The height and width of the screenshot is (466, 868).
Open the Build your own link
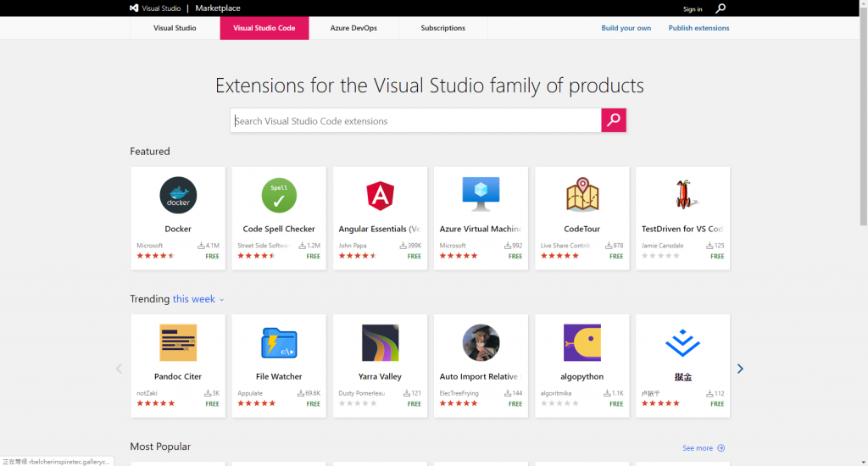pyautogui.click(x=626, y=28)
